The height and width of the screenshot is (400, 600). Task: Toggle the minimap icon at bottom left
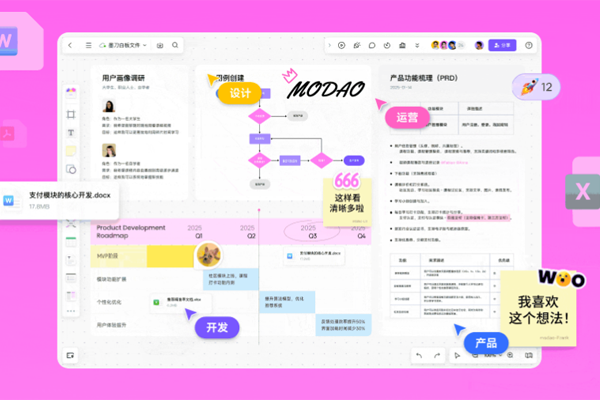pos(70,355)
